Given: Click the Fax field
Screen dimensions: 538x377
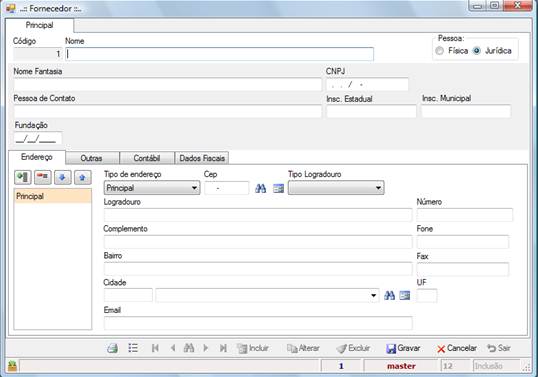Looking at the screenshot, I should pos(463,269).
